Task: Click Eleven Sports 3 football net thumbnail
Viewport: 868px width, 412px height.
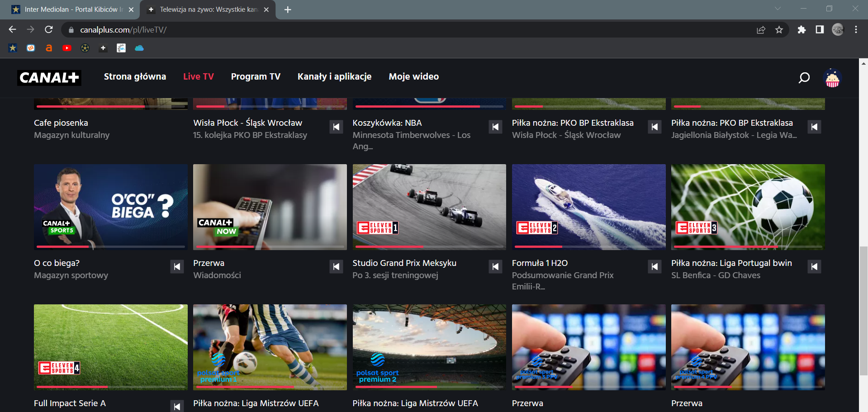Action: pos(748,207)
